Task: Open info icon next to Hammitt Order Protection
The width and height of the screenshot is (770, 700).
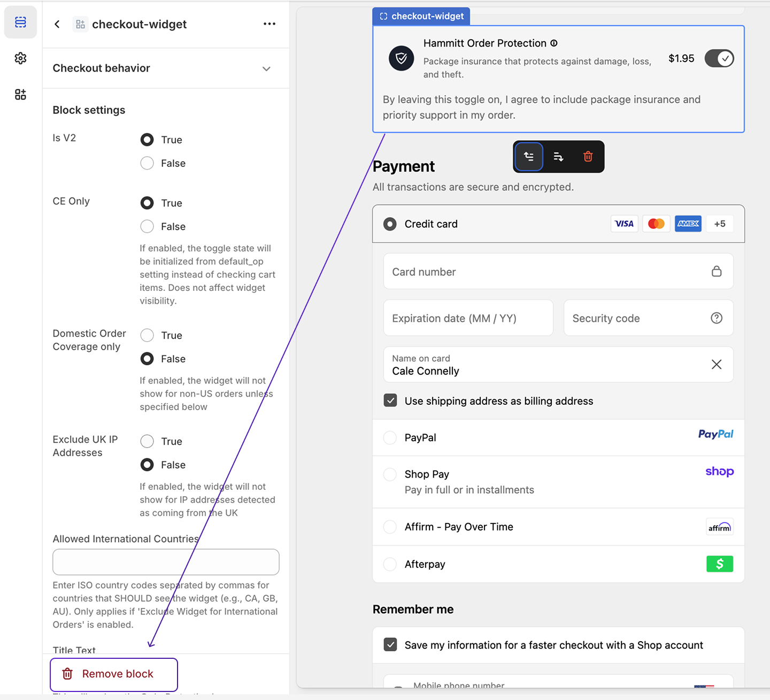Action: pyautogui.click(x=554, y=43)
